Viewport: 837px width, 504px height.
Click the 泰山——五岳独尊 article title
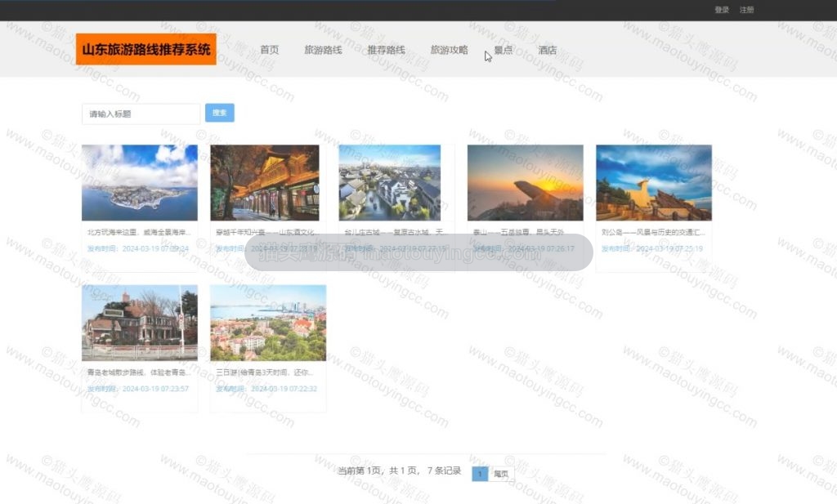point(518,232)
